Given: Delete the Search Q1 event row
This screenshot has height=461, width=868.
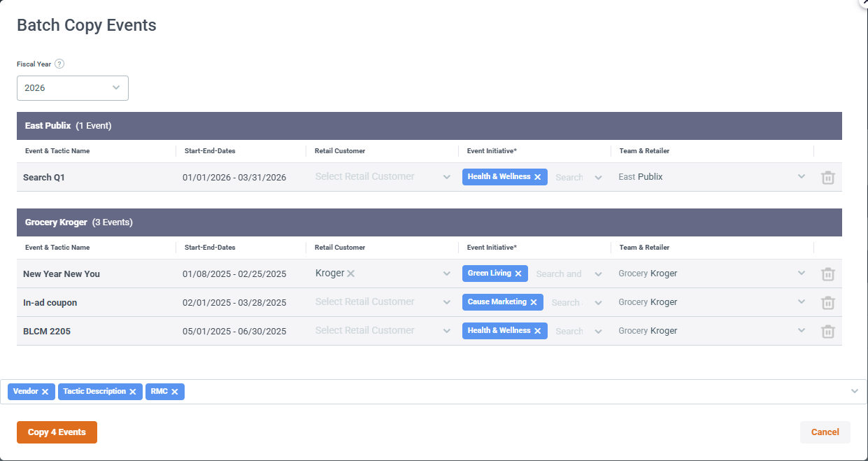Looking at the screenshot, I should point(828,177).
